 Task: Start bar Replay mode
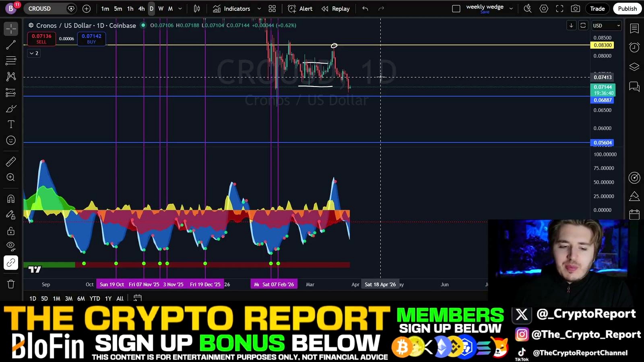336,8
